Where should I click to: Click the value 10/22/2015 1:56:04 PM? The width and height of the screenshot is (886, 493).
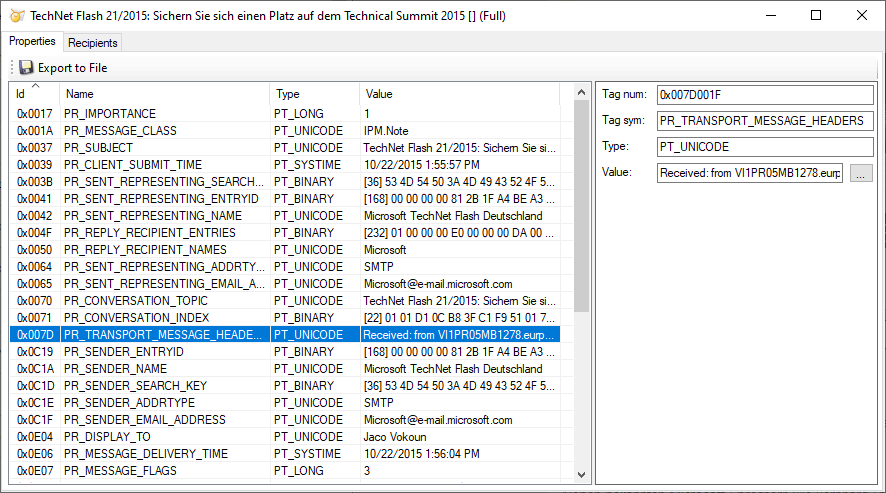point(422,453)
